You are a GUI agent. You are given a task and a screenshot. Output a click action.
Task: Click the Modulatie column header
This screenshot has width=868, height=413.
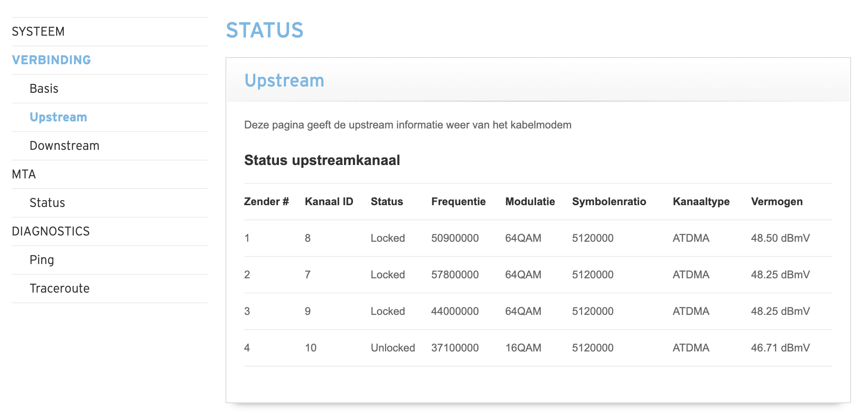(530, 202)
